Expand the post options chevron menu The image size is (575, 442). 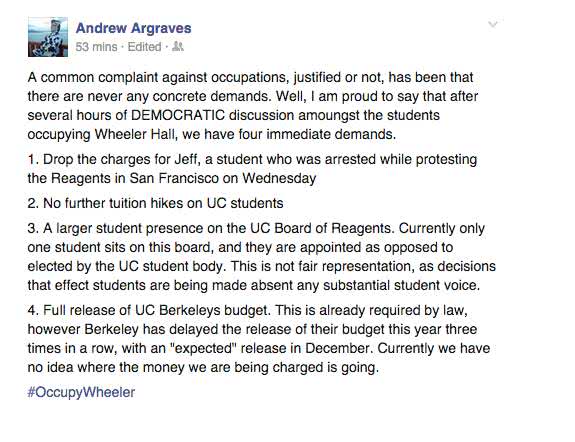click(493, 25)
